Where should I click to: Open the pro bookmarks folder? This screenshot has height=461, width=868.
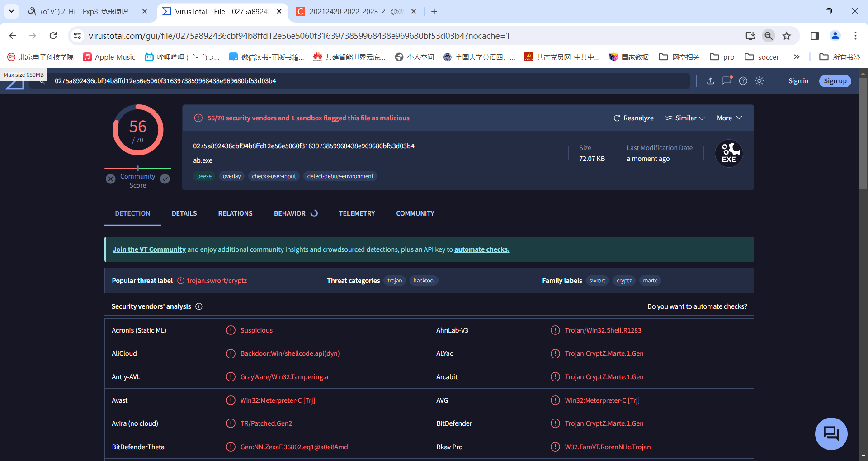pyautogui.click(x=722, y=57)
